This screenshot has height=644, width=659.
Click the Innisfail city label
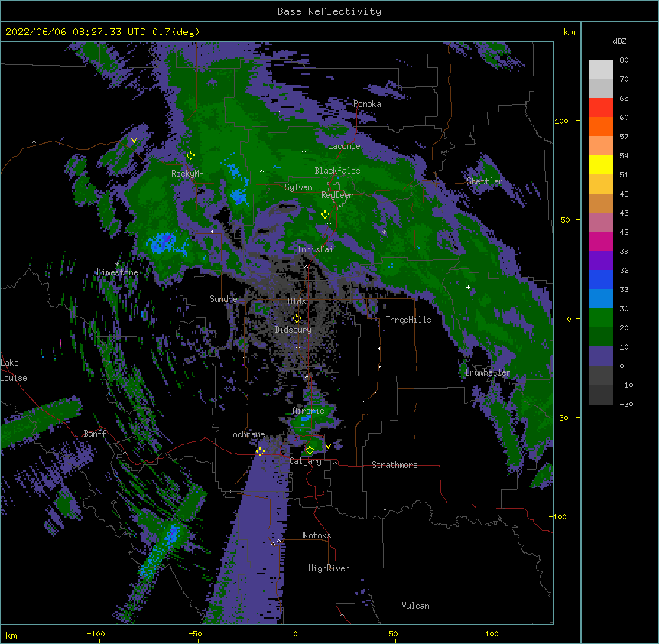[317, 249]
